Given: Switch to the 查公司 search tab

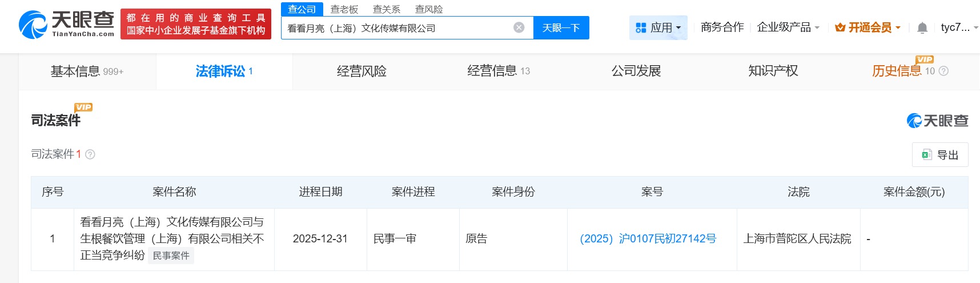Looking at the screenshot, I should pos(302,9).
